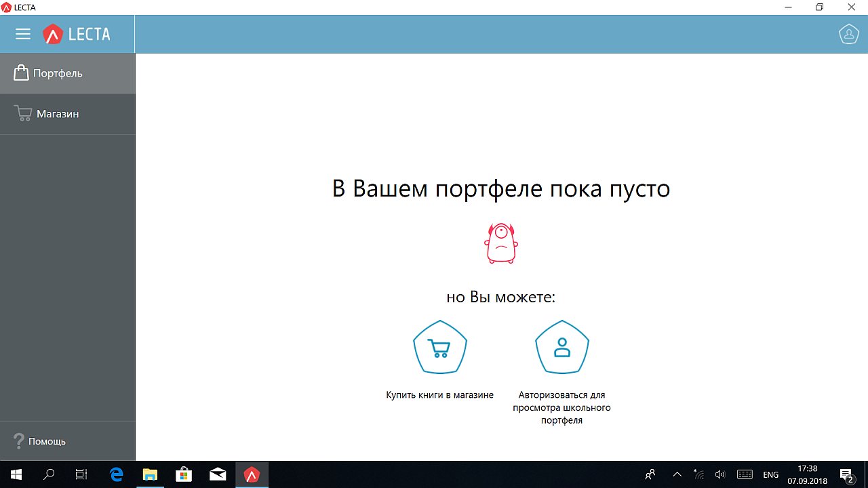This screenshot has height=488, width=868.
Task: Open the hamburger menu in the header
Action: coord(23,34)
